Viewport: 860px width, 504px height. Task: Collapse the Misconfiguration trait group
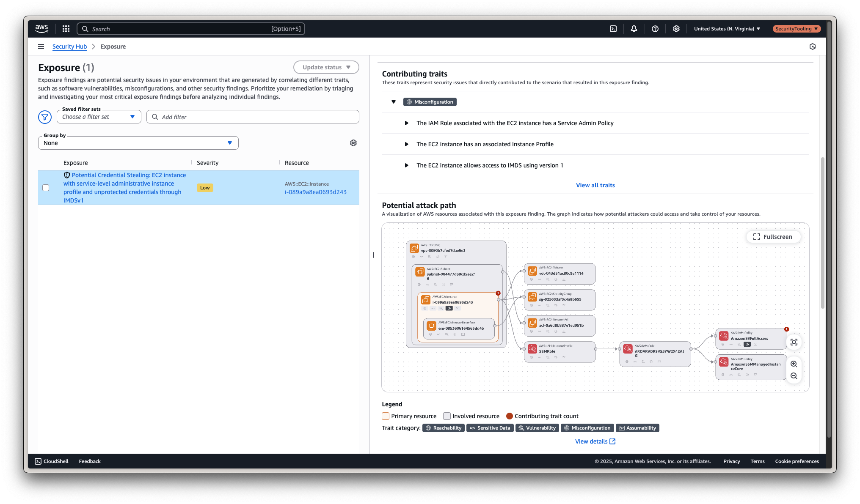pos(394,102)
